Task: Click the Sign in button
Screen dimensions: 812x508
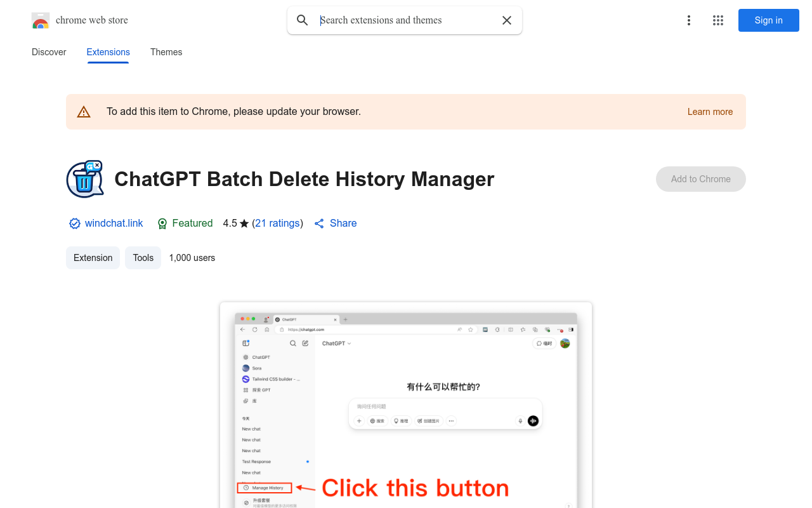Action: (x=768, y=20)
